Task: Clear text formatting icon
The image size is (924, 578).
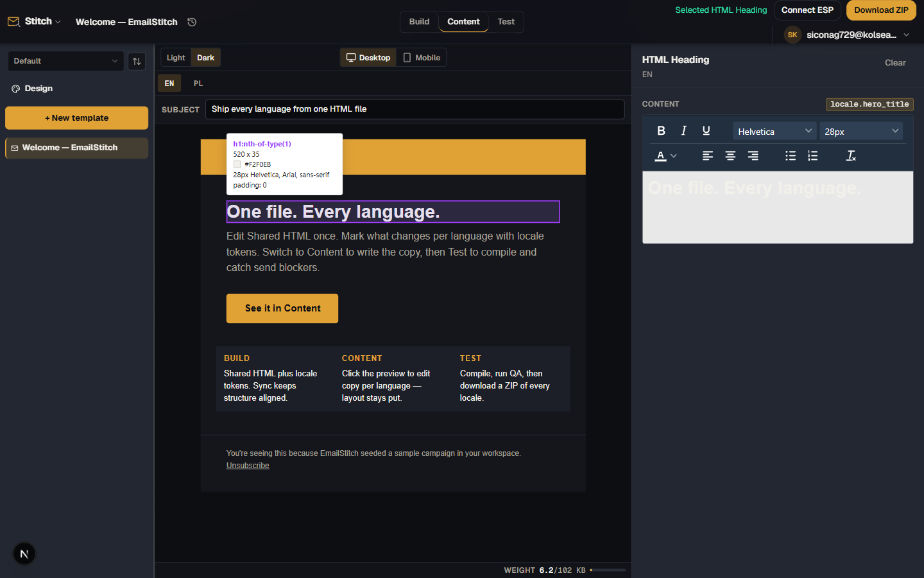Action: 851,156
